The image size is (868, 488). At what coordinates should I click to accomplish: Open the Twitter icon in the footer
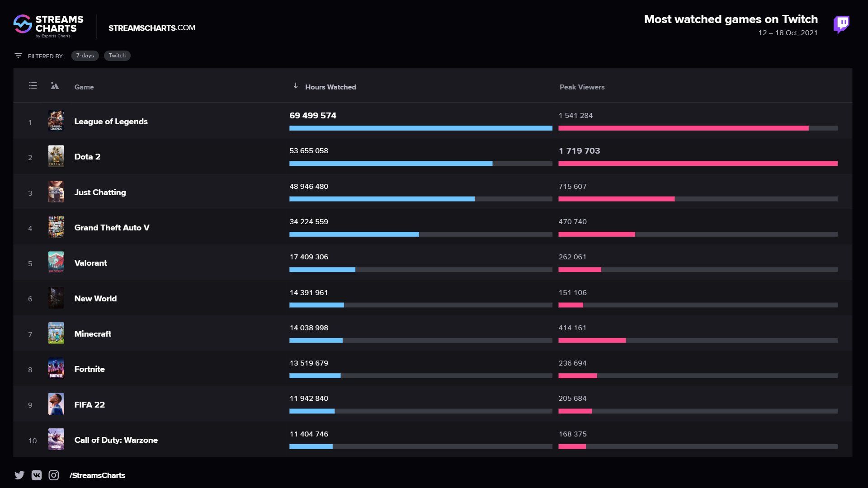[x=19, y=475]
